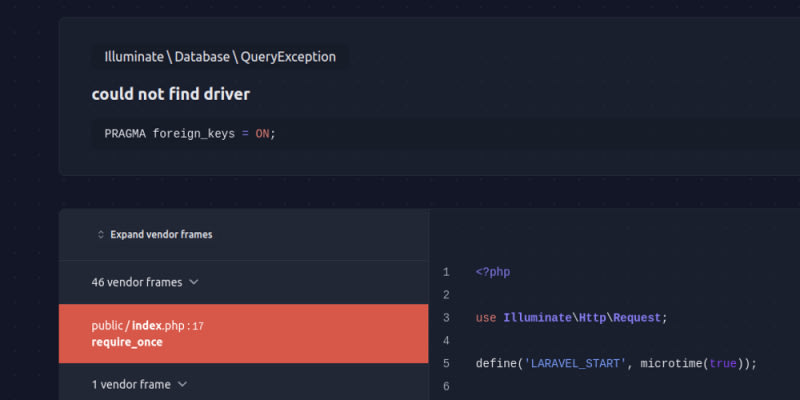The height and width of the screenshot is (400, 800).
Task: Click the chevron next to 46 vendor frames
Action: coord(194,282)
